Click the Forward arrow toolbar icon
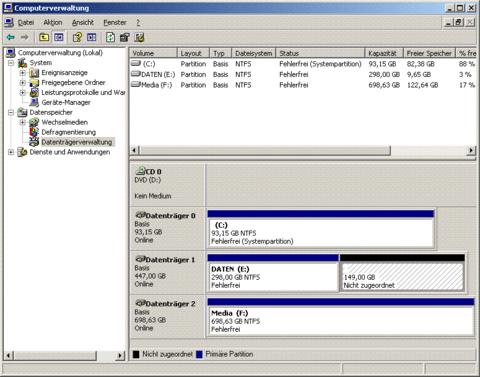The image size is (480, 377). click(x=24, y=37)
